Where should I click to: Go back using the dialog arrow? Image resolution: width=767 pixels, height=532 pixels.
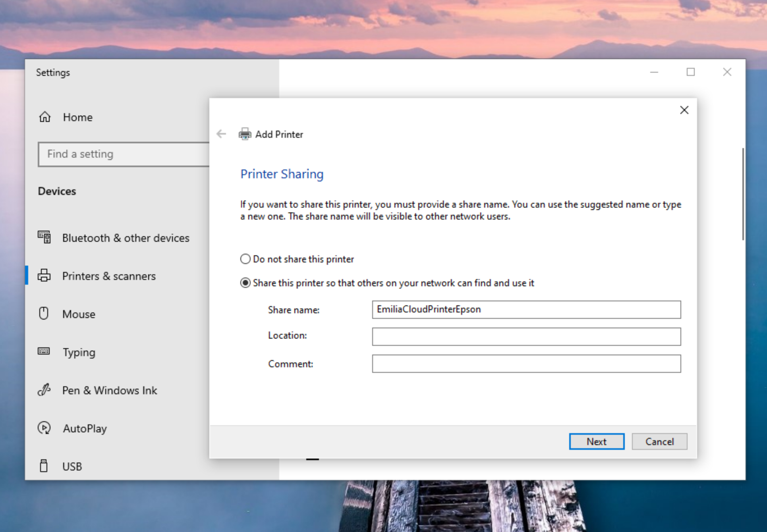click(221, 134)
